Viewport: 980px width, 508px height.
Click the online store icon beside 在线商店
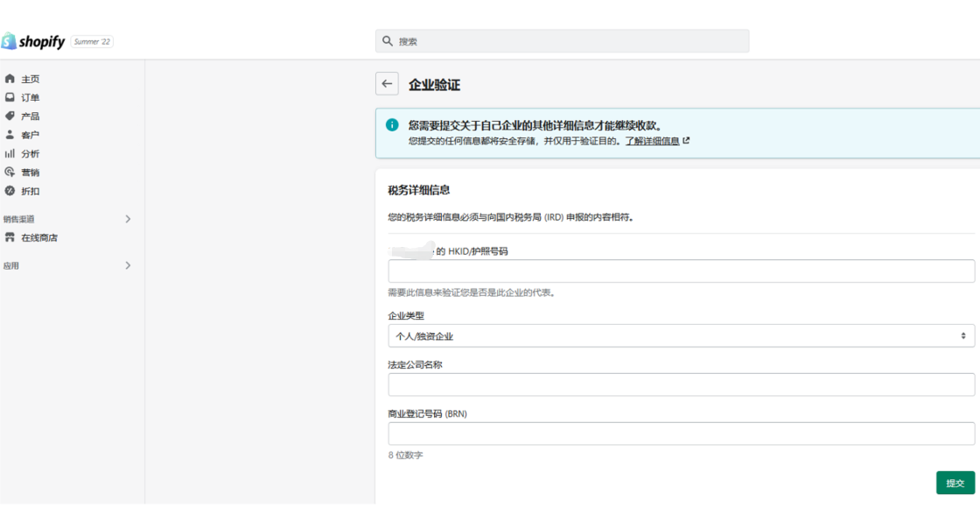pos(10,237)
